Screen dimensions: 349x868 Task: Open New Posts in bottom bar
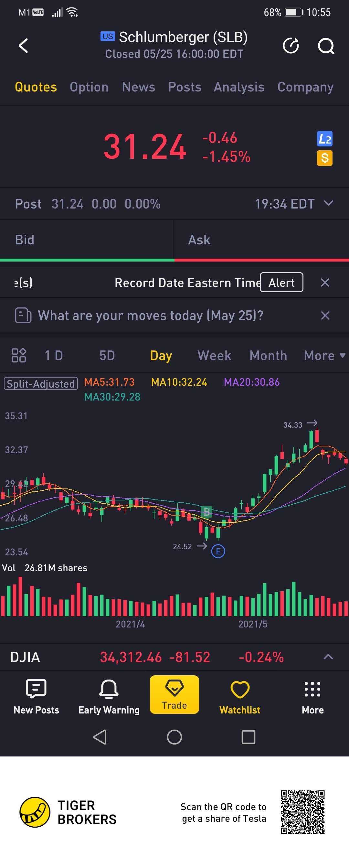click(x=37, y=696)
